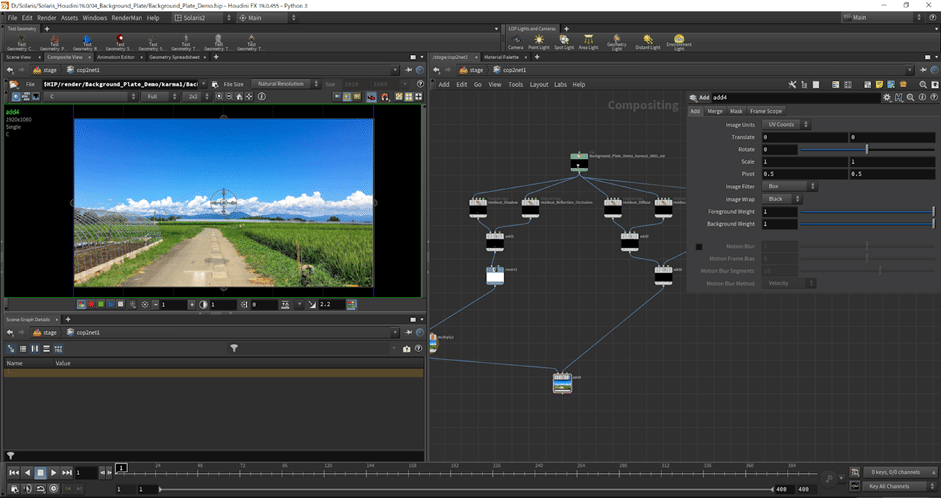Adjust the Rotate slider
941x498 pixels.
(866, 149)
